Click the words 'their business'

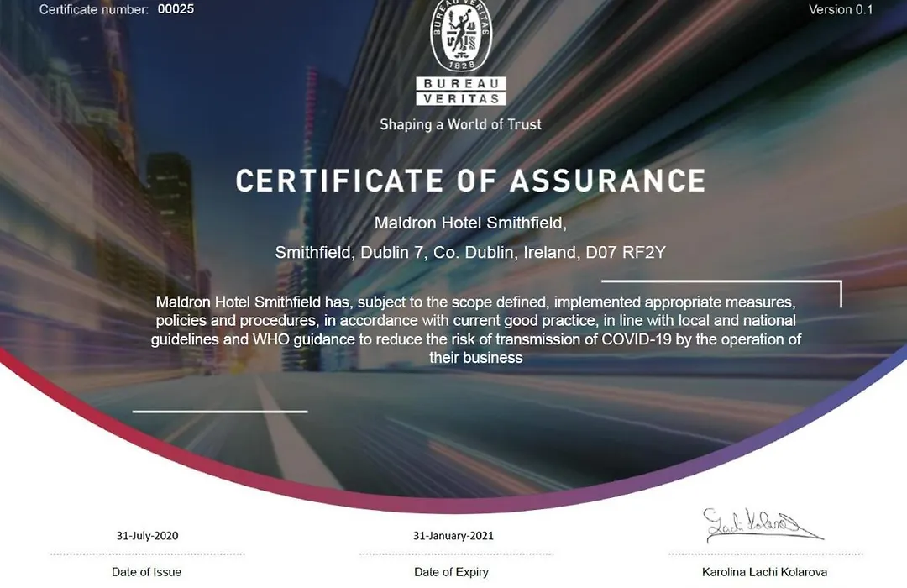tap(475, 358)
